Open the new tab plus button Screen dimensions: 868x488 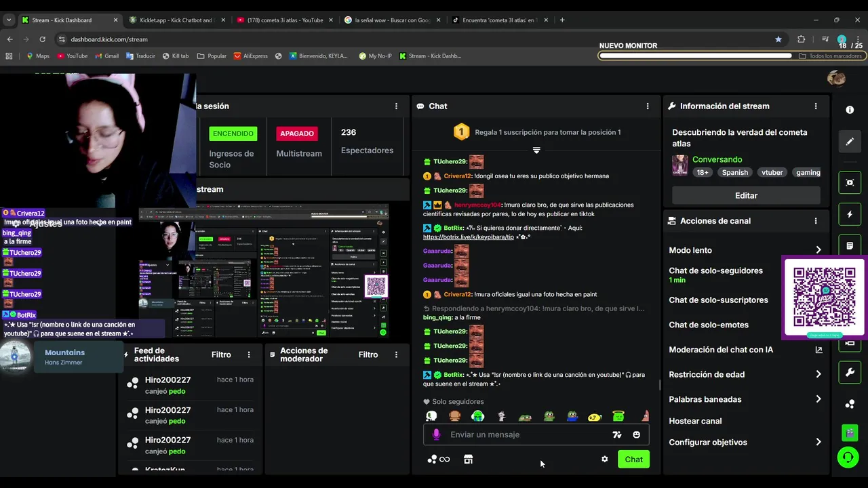point(561,20)
